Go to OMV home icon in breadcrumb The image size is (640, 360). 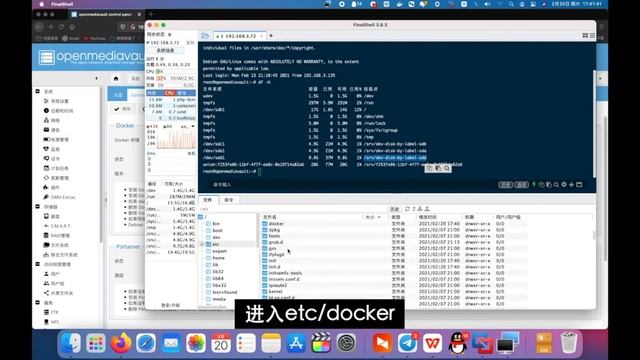coord(116,78)
